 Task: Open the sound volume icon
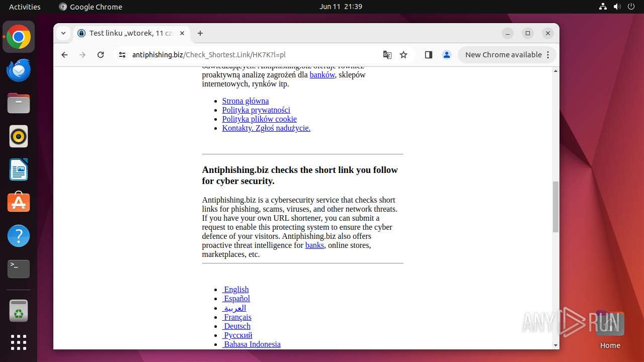pos(617,7)
